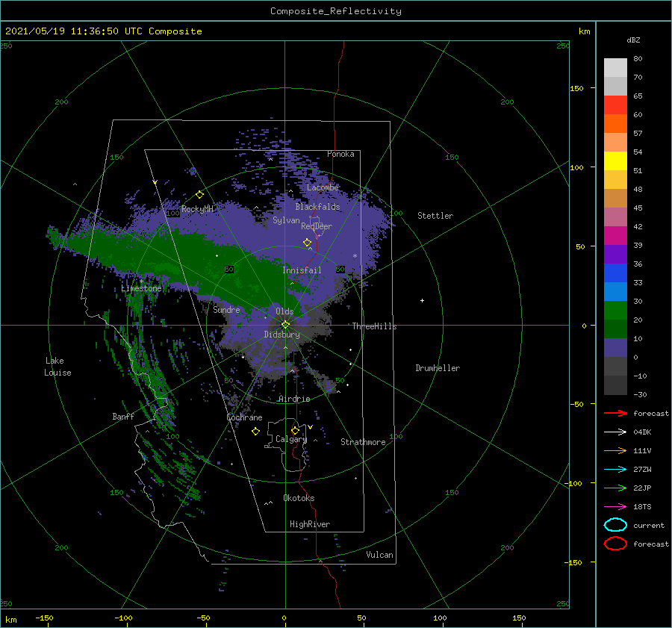Click the Sylvan label
The height and width of the screenshot is (628, 672).
pyautogui.click(x=286, y=220)
